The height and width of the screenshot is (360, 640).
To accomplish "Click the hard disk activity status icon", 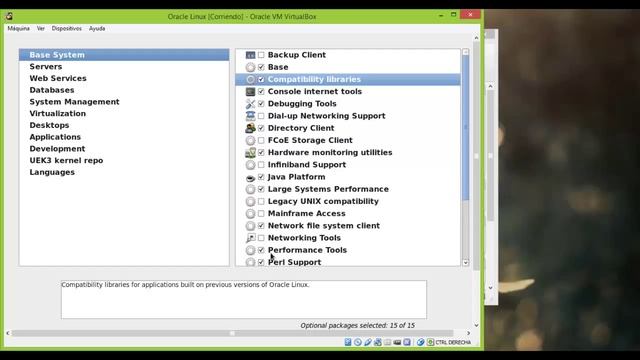I will pyautogui.click(x=348, y=342).
